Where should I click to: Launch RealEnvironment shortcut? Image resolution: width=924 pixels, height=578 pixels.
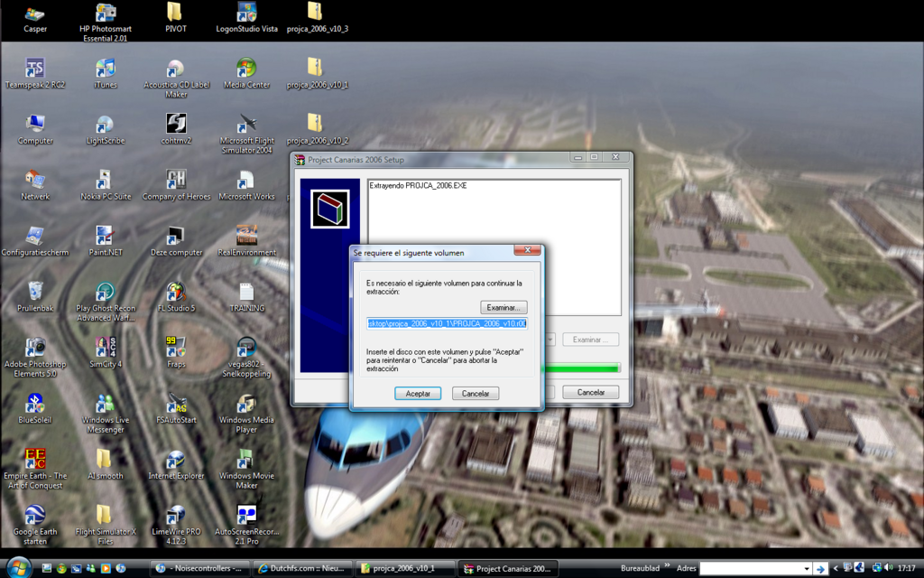pos(246,241)
